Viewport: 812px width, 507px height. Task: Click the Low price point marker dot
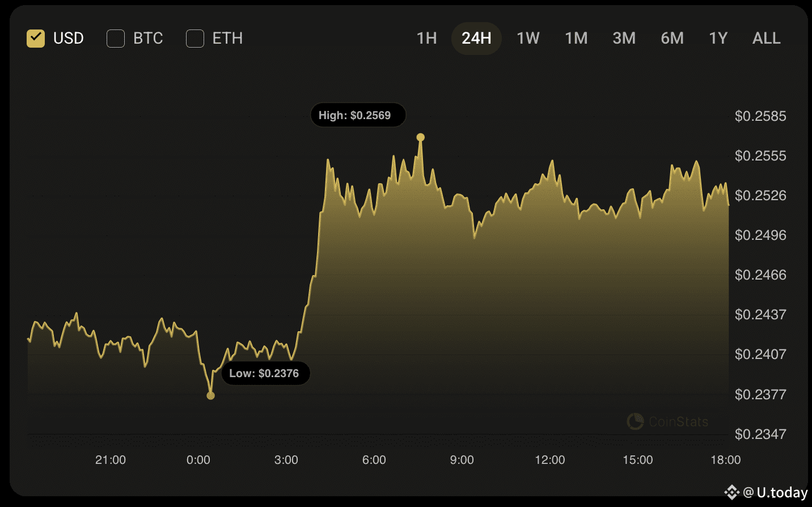tap(211, 395)
